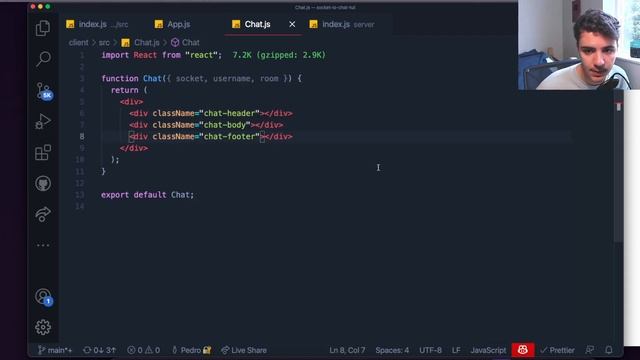
Task: Open the Accounts menu icon
Action: [x=44, y=297]
